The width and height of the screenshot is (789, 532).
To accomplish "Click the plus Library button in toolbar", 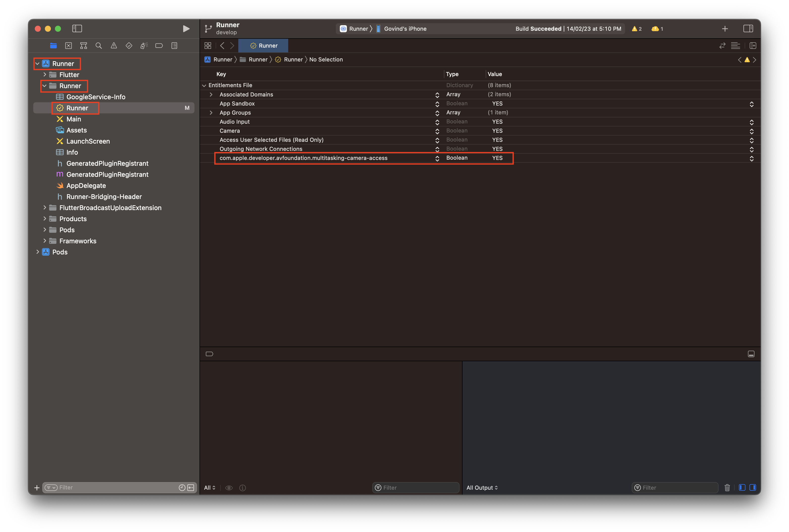I will [725, 29].
